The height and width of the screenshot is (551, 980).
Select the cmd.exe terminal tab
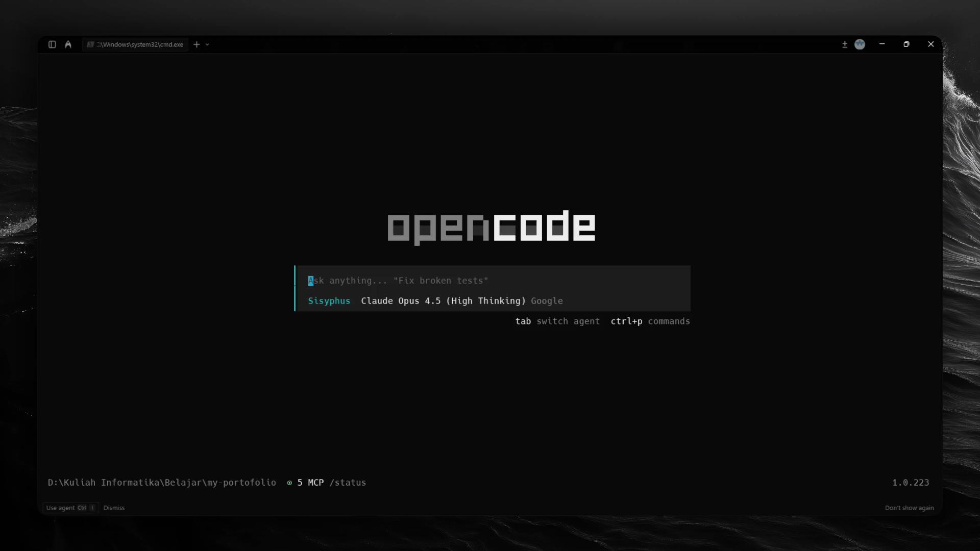click(x=135, y=44)
